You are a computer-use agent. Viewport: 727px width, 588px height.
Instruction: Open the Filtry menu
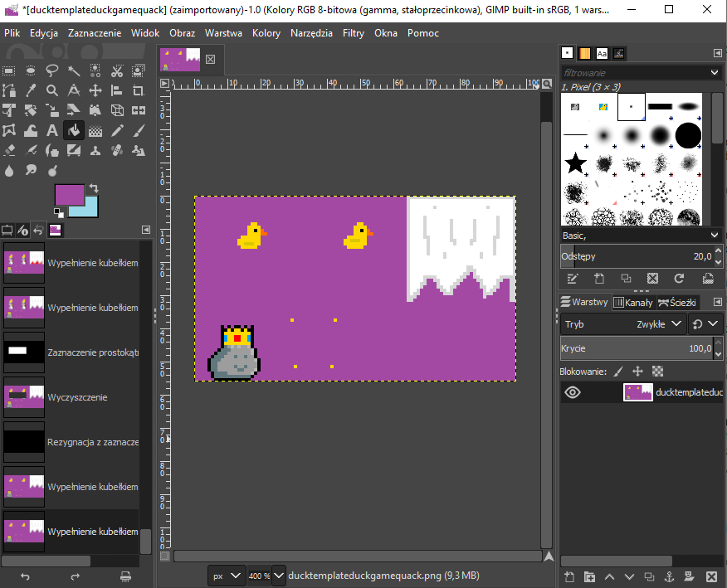(354, 33)
